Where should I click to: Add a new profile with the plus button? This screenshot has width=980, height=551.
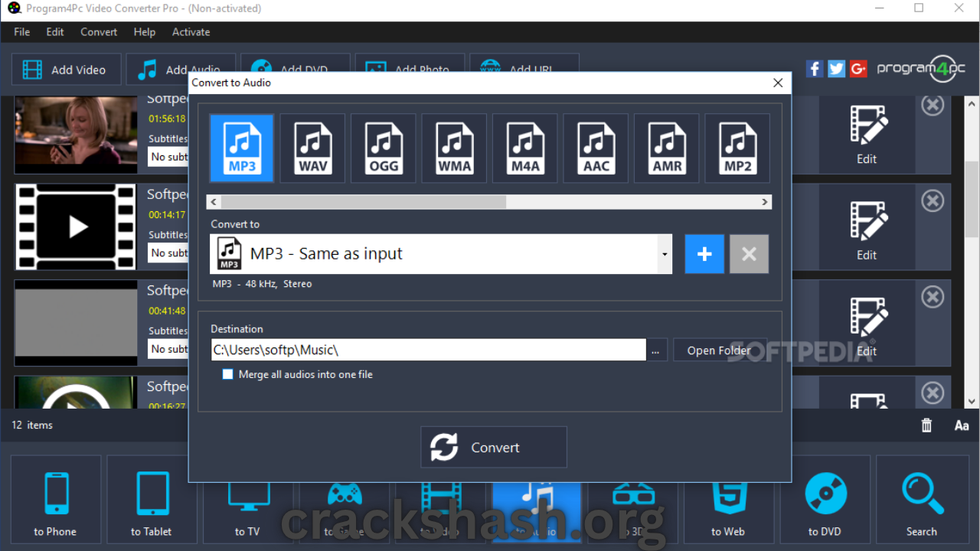point(704,254)
